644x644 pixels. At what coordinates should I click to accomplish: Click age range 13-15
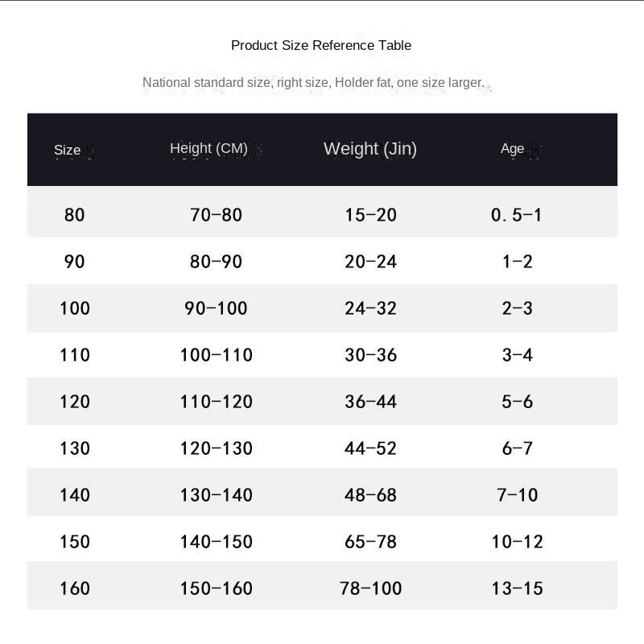click(517, 588)
